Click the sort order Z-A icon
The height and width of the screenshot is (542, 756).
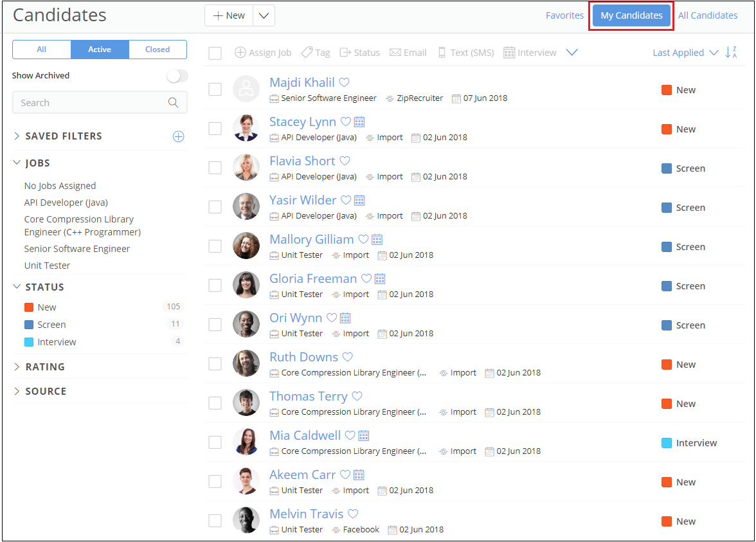[x=731, y=53]
